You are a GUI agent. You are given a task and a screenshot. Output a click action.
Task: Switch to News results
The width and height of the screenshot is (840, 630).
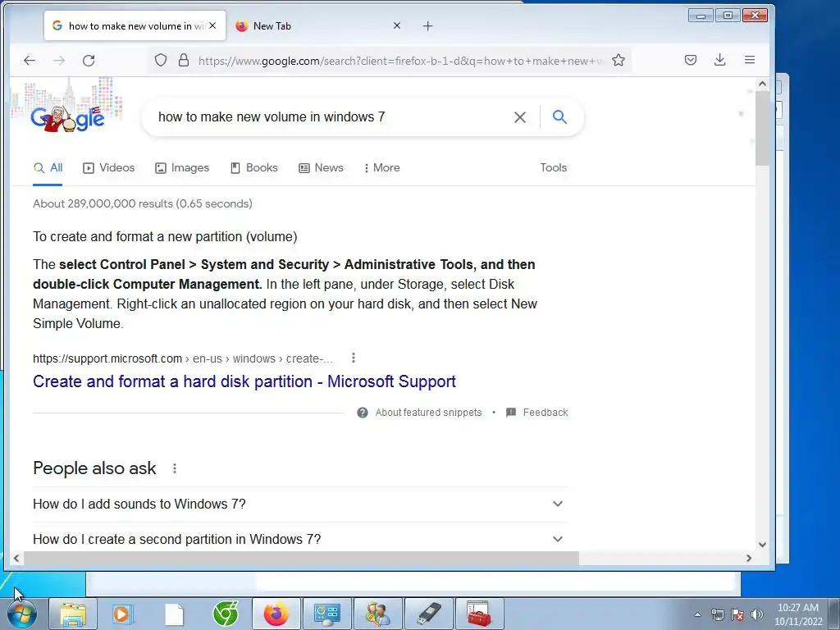coord(321,167)
